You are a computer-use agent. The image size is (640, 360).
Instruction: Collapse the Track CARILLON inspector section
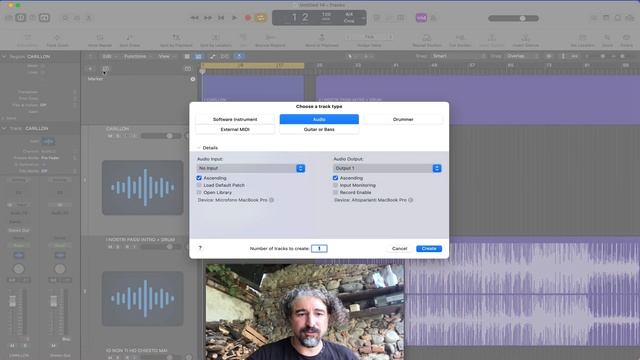[4, 128]
